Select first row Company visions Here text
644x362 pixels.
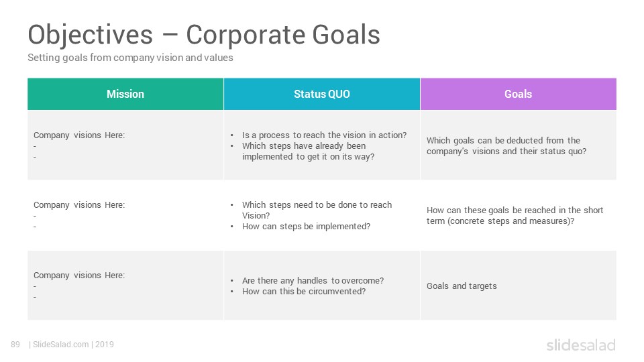click(x=79, y=135)
